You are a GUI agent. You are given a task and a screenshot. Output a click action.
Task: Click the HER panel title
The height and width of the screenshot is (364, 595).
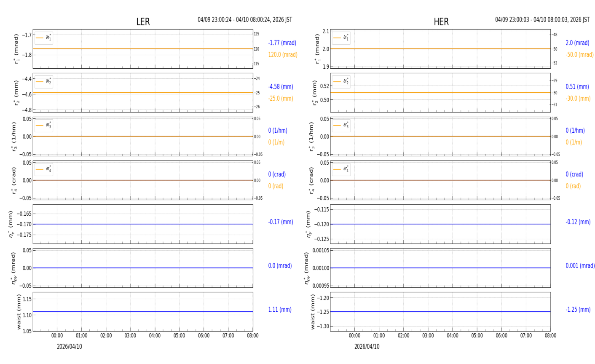pos(441,22)
